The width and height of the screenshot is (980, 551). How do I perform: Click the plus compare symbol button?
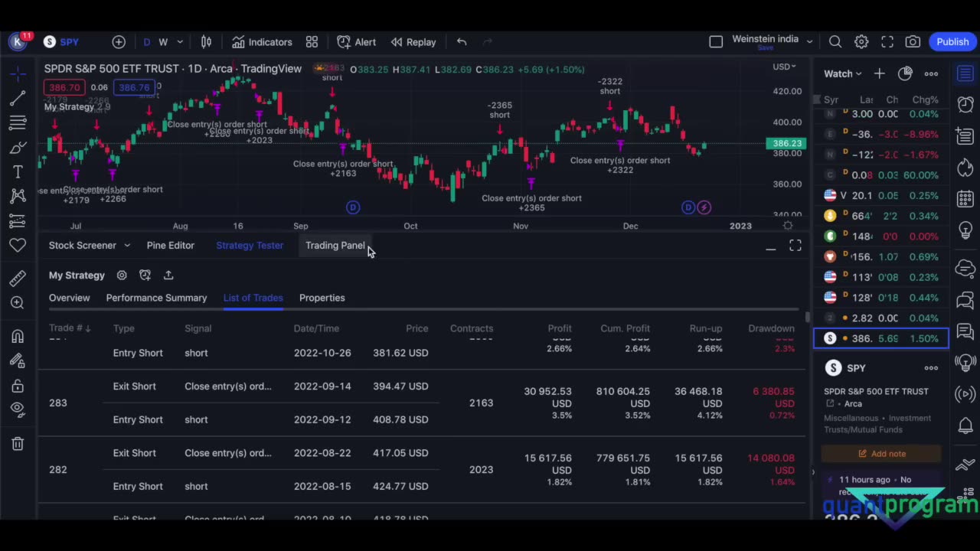click(119, 42)
